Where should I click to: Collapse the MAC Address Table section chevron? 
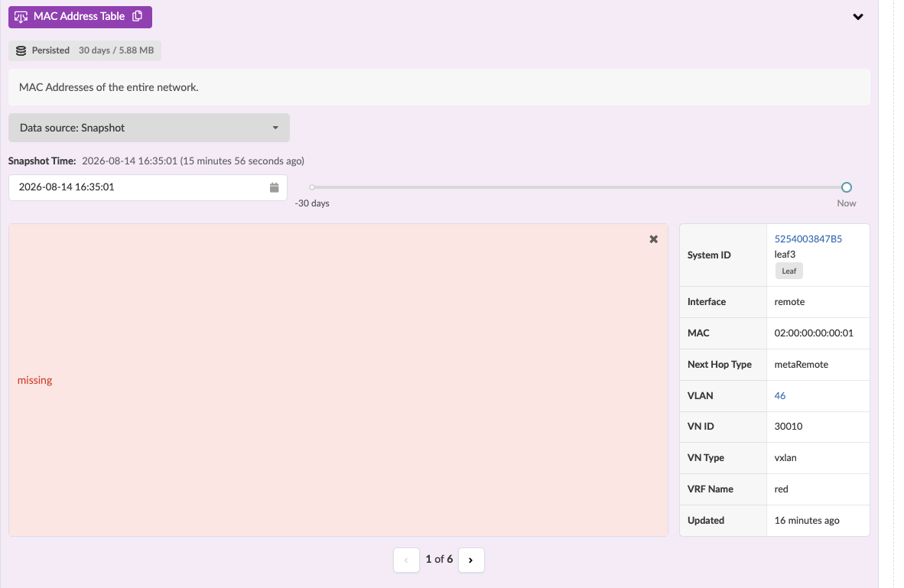click(x=858, y=17)
